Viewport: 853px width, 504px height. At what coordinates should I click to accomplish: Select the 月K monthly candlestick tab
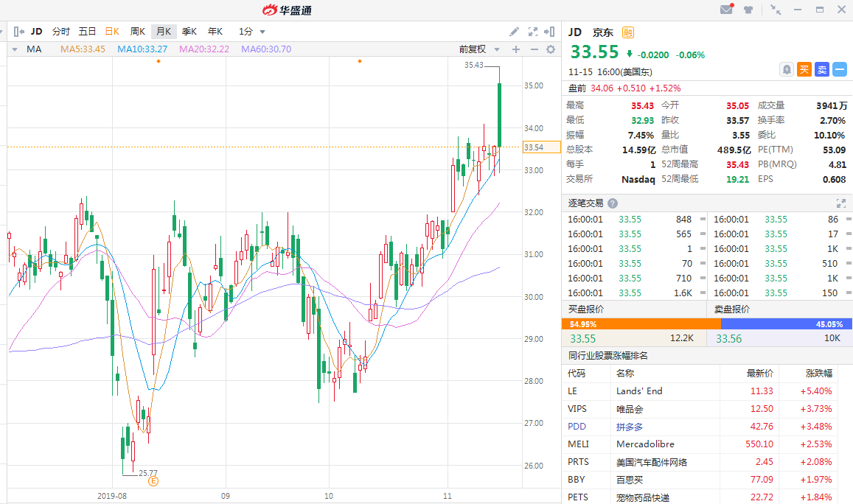click(x=164, y=32)
